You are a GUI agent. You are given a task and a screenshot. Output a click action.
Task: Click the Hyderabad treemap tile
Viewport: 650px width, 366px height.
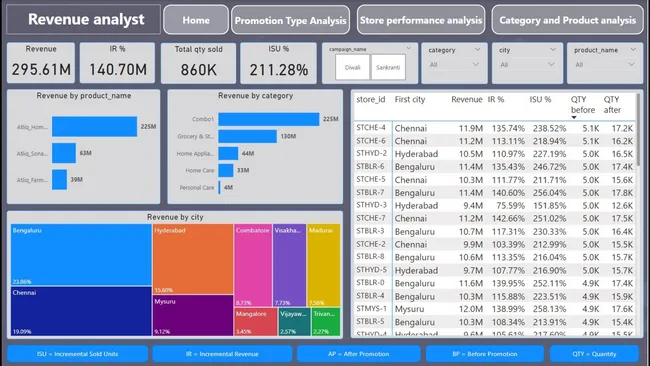pos(193,259)
